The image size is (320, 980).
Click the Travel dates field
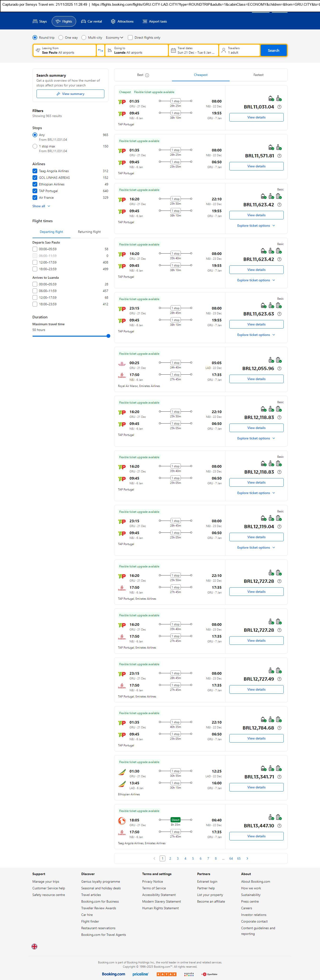tap(193, 51)
